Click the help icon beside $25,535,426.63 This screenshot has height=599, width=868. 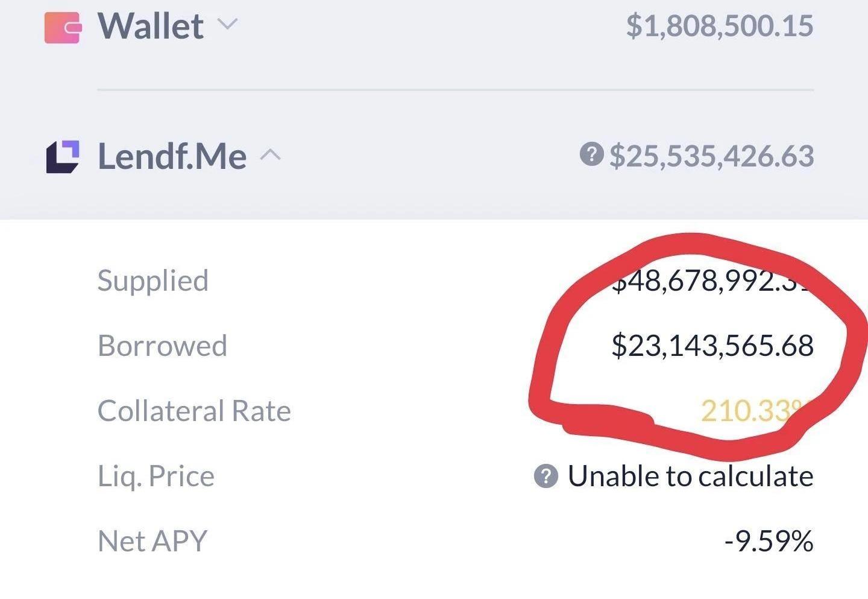(x=591, y=154)
